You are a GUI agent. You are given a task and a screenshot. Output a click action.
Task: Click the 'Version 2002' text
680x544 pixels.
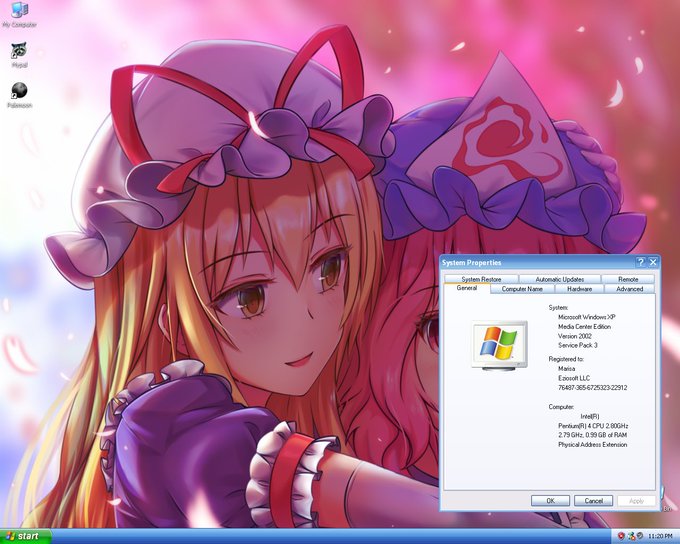(x=575, y=336)
